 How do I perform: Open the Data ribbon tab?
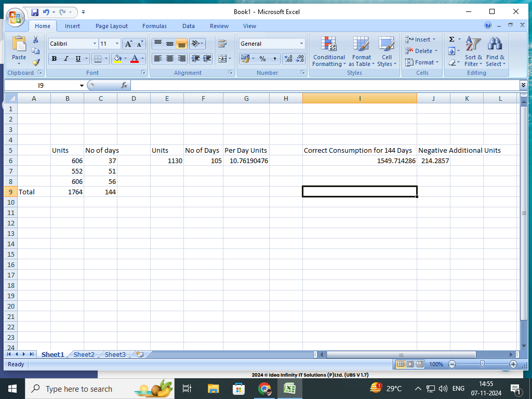[188, 26]
